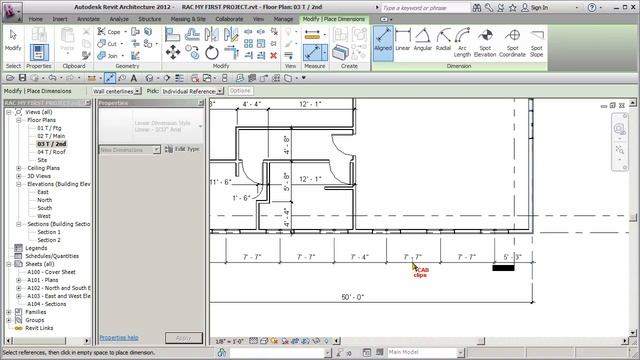Select the Revit Links browser item

(39, 328)
